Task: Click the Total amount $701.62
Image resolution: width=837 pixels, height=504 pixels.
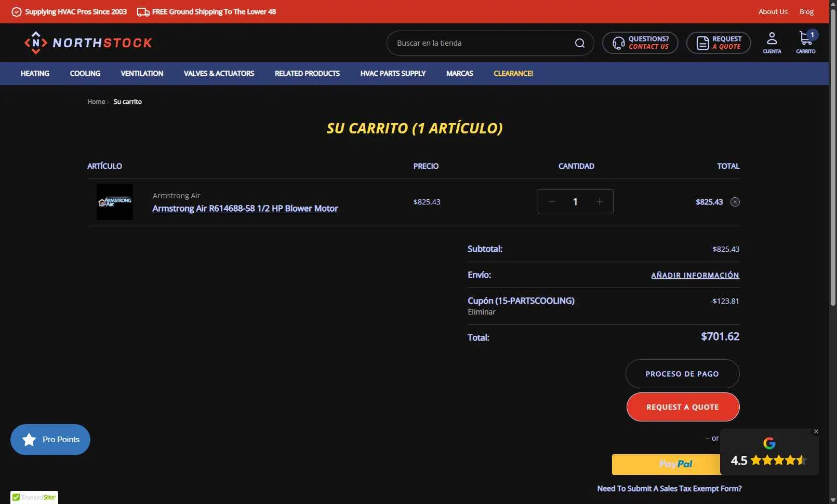Action: [720, 336]
